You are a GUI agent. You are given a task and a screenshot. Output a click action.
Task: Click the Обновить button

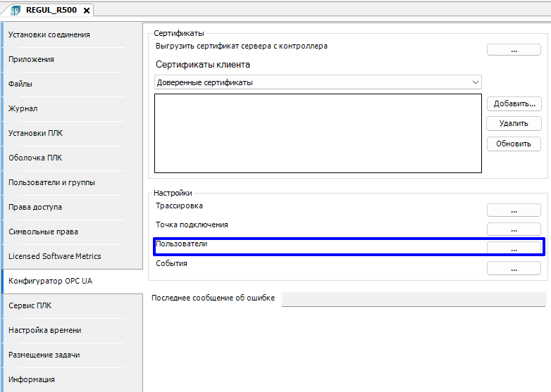click(x=514, y=144)
